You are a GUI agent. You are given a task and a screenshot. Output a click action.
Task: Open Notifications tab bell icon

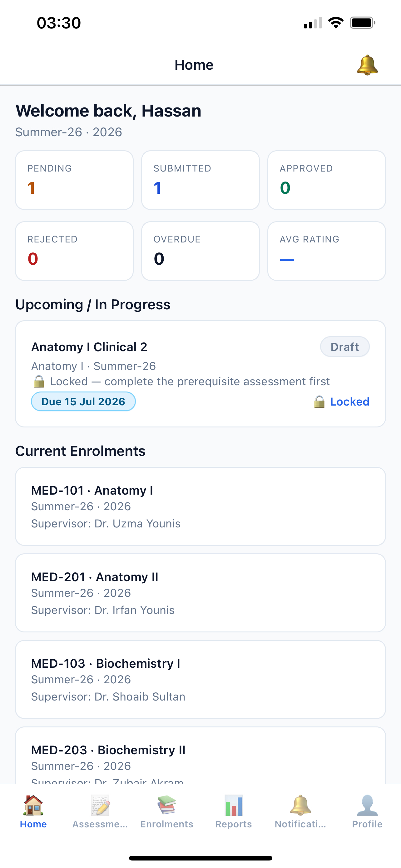pos(300,805)
